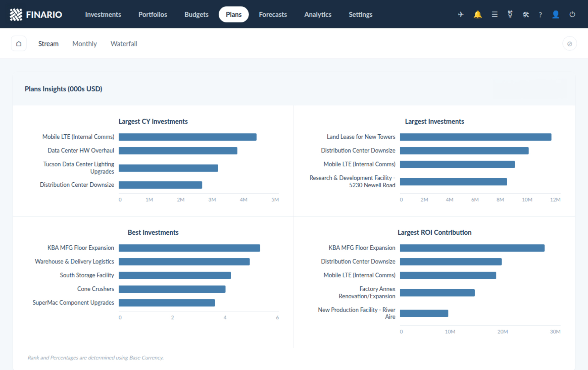Click the Land Lease for New Towers bar
This screenshot has height=370, width=588.
[x=475, y=137]
